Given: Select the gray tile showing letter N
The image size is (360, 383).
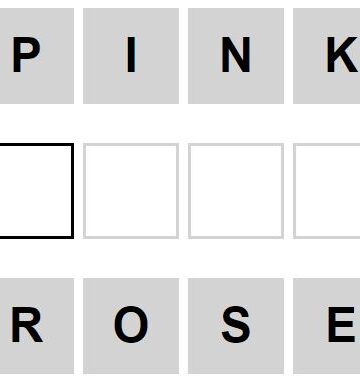Looking at the screenshot, I should tap(236, 56).
